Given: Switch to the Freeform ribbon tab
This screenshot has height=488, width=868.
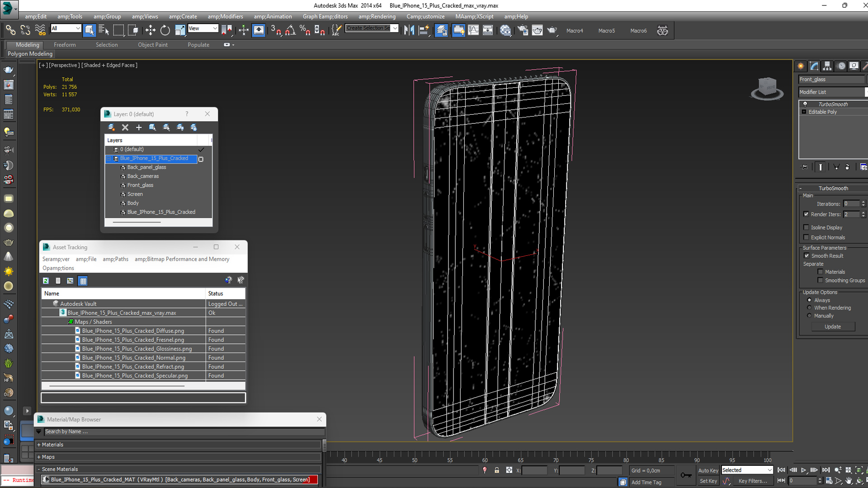Looking at the screenshot, I should pos(65,45).
